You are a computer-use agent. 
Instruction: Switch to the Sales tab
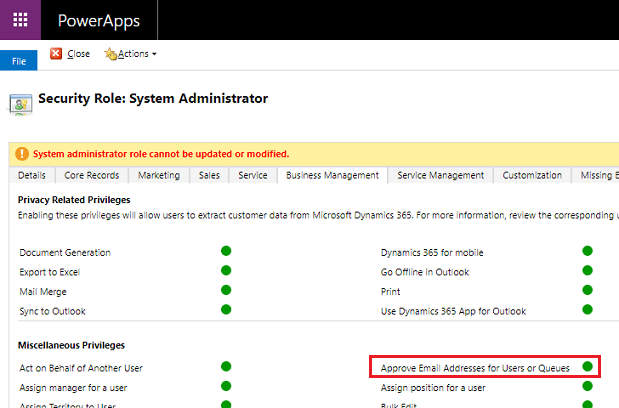(x=209, y=175)
